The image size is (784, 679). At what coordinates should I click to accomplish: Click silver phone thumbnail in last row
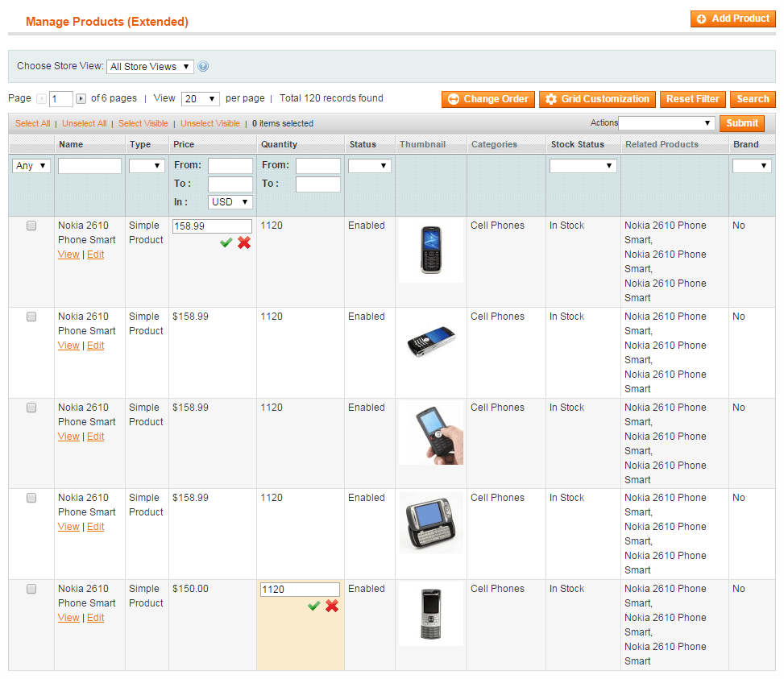pyautogui.click(x=431, y=614)
